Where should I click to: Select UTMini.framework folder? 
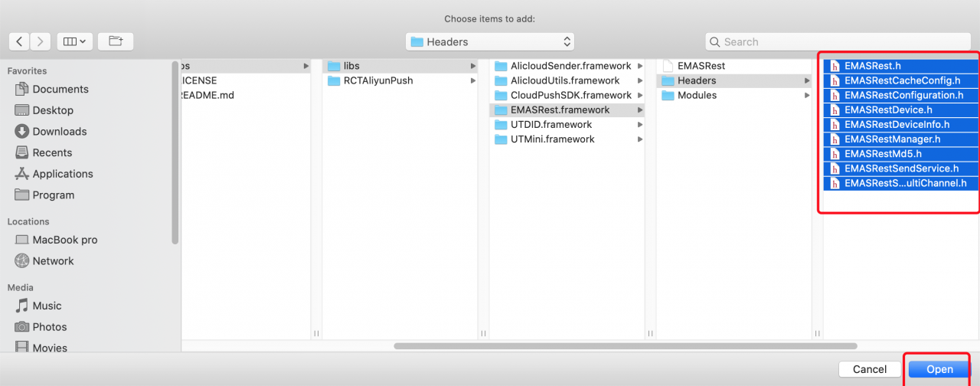click(x=567, y=139)
